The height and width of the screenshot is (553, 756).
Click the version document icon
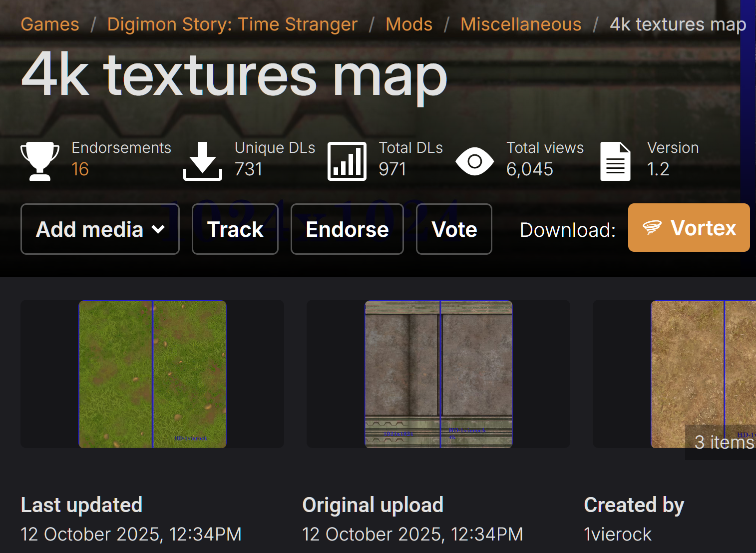(x=615, y=161)
